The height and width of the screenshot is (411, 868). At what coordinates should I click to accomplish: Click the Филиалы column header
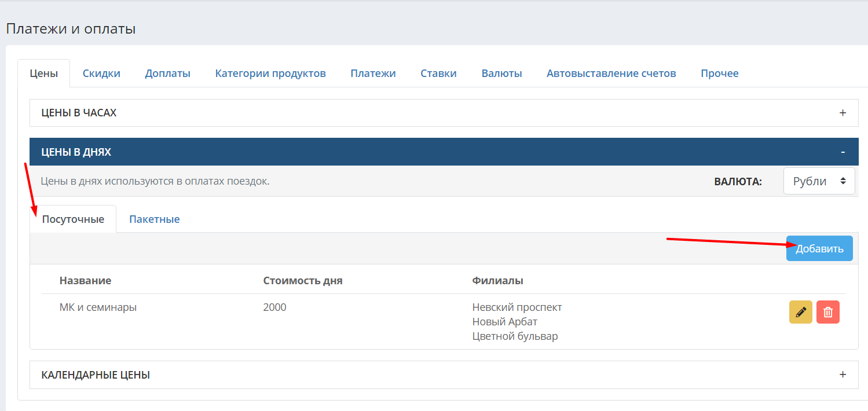click(498, 281)
